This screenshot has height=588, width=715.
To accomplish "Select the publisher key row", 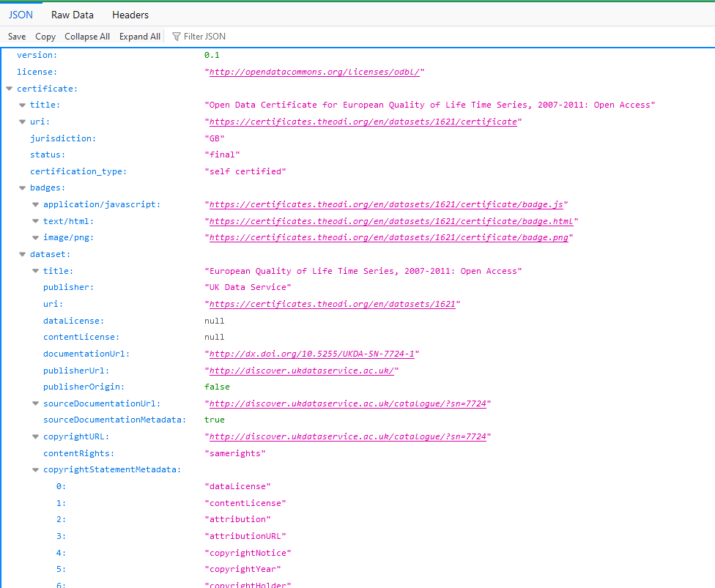I will (x=68, y=287).
